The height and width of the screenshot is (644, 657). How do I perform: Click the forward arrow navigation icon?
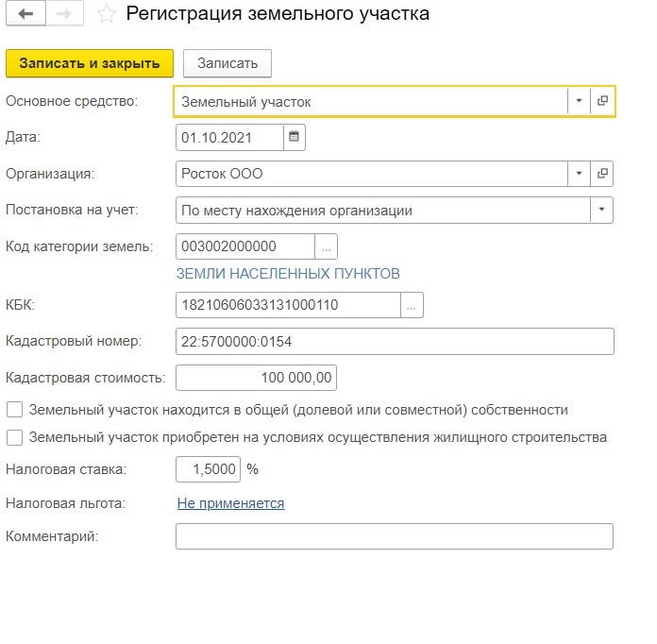pos(64,14)
